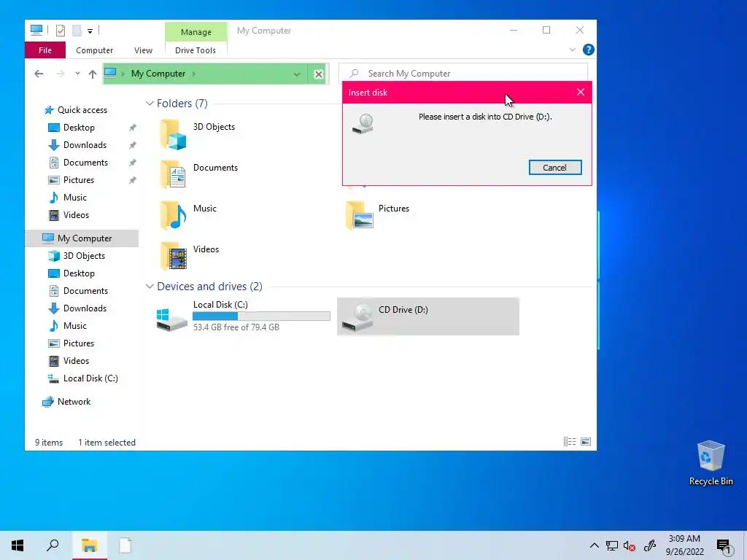This screenshot has width=747, height=560.
Task: Open the Recycle Bin on desktop
Action: pyautogui.click(x=711, y=462)
